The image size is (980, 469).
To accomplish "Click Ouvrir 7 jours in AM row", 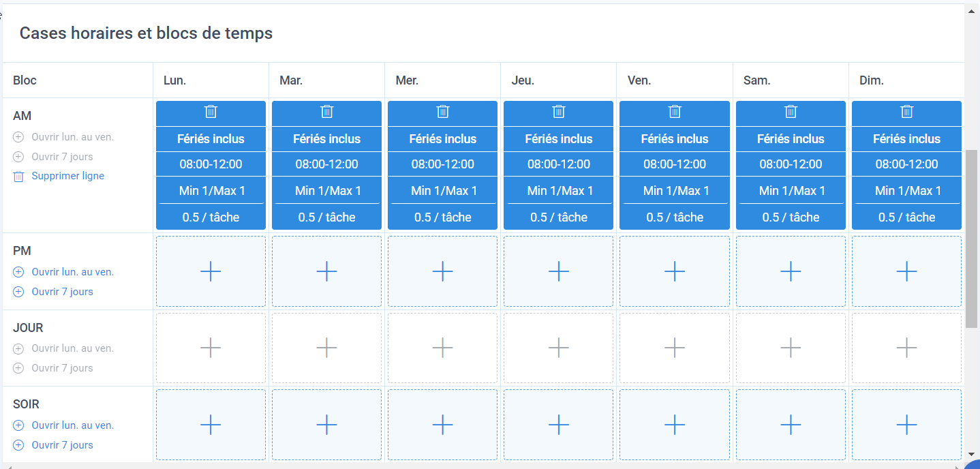I will (x=53, y=157).
